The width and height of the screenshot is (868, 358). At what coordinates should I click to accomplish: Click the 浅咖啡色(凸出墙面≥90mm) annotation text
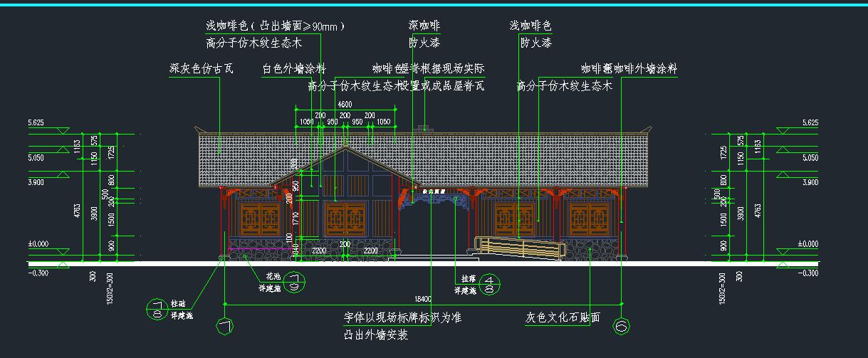(x=276, y=26)
